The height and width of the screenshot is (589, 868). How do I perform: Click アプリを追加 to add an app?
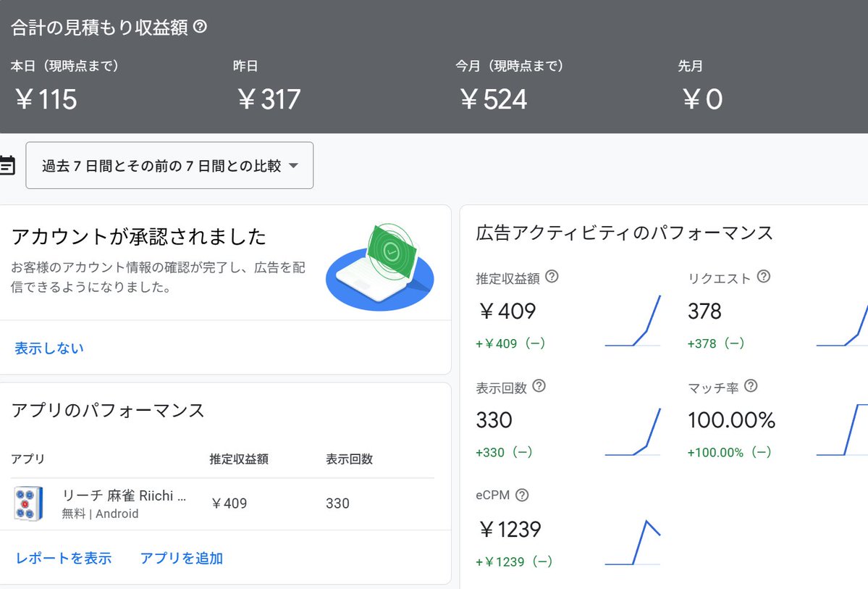point(182,558)
